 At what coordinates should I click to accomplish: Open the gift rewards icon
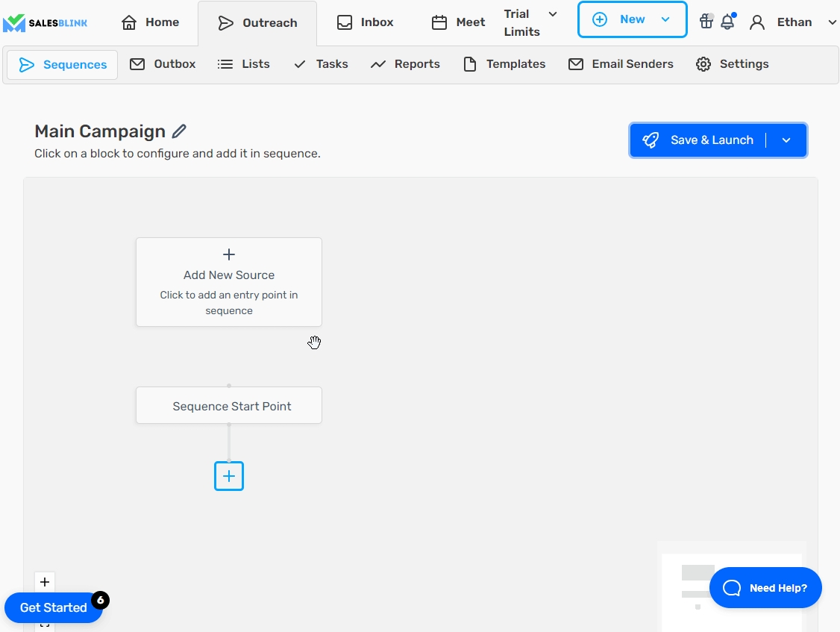point(706,22)
